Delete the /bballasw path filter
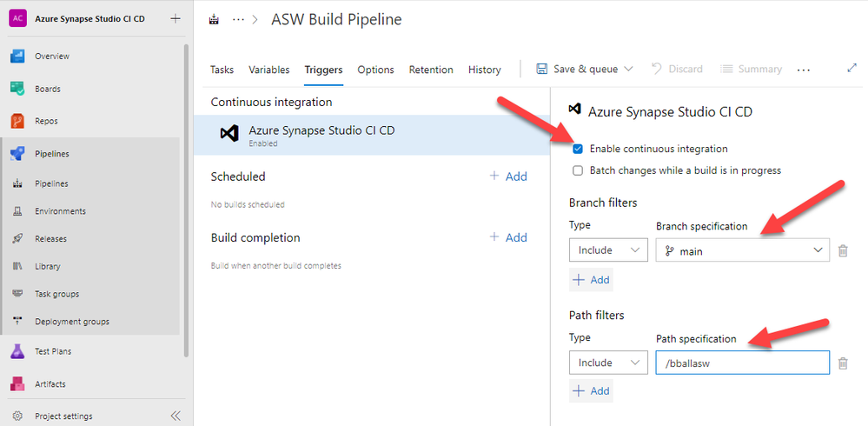Viewport: 868px width, 426px height. coord(842,363)
